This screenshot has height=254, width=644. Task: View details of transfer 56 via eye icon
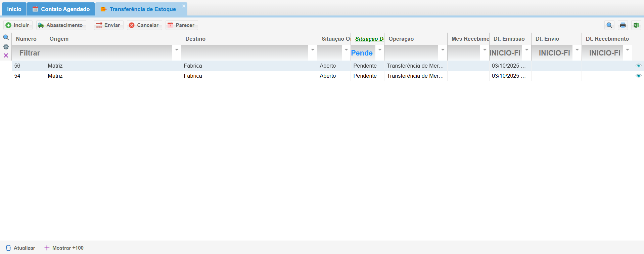[638, 66]
